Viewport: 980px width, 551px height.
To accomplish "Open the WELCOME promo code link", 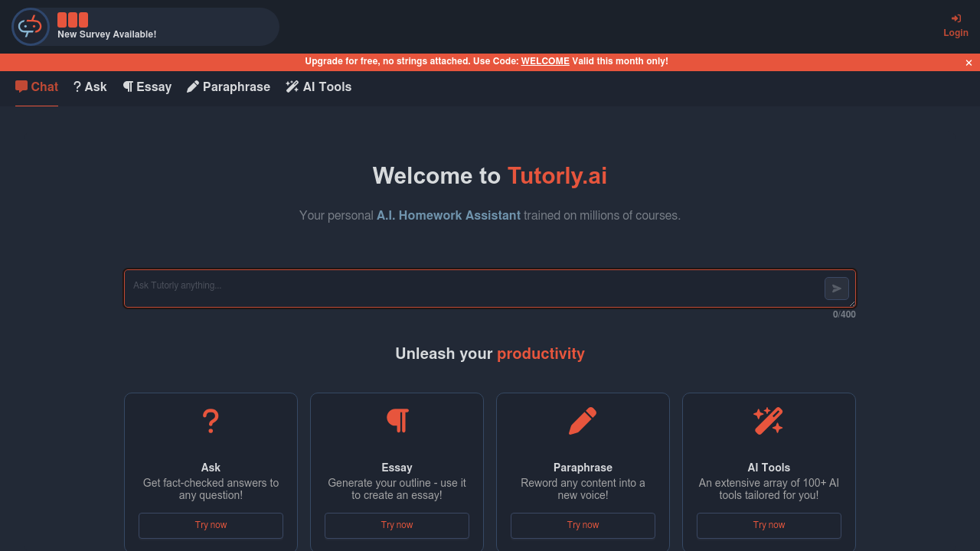I will (545, 61).
